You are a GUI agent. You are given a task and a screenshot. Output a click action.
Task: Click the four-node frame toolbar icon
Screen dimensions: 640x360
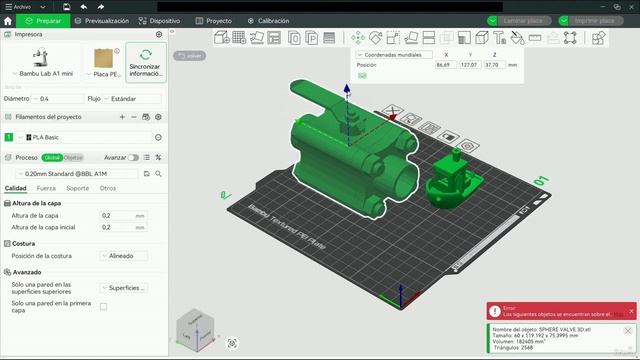tap(570, 38)
